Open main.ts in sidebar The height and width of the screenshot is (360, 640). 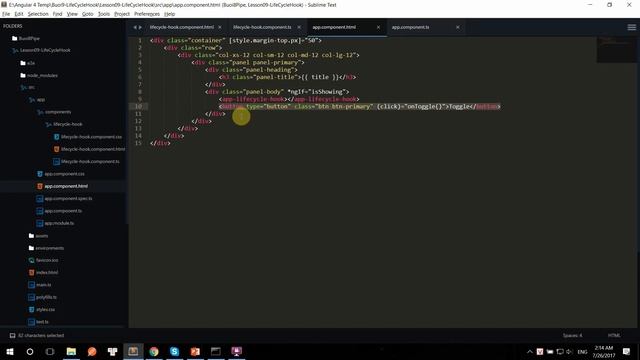coord(44,285)
